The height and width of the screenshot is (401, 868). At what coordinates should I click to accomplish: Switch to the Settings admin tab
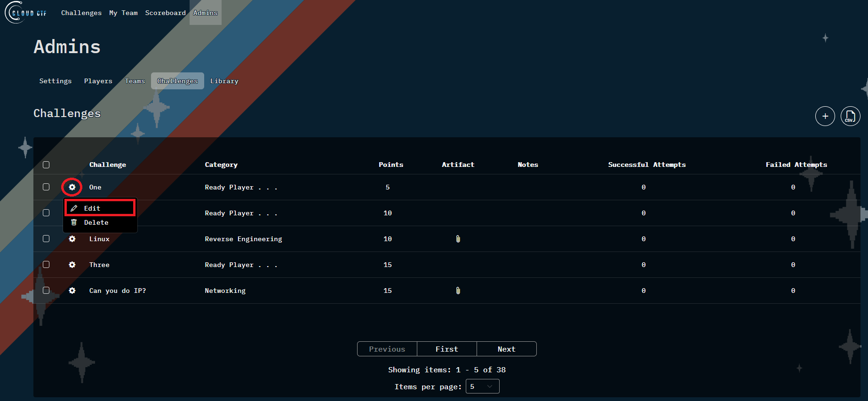pos(56,81)
